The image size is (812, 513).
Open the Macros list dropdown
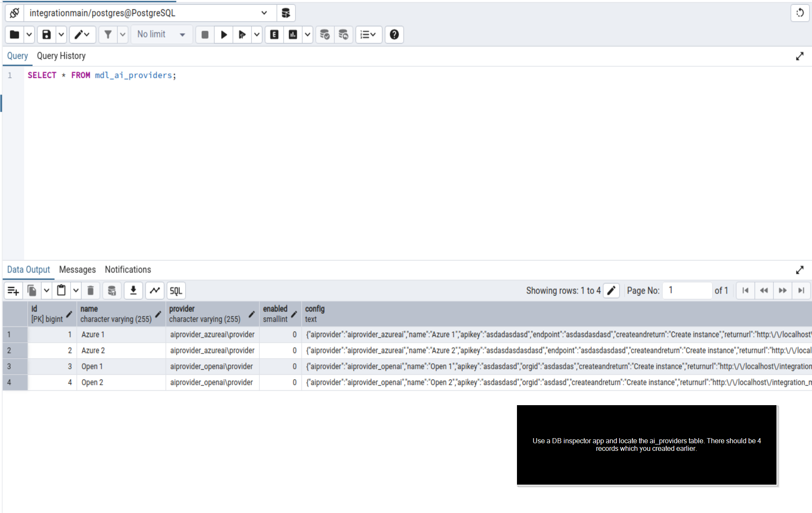tap(369, 35)
